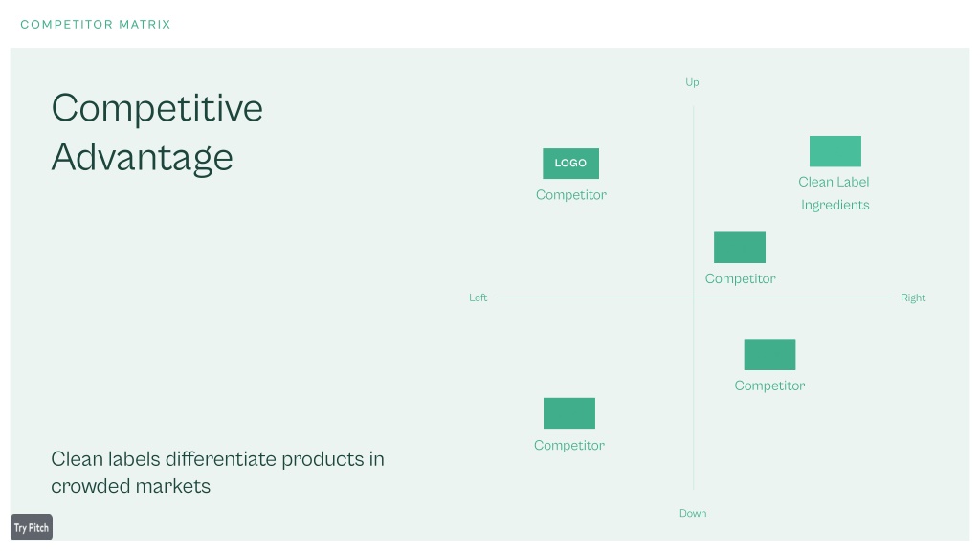Click the Competitor label under LOGO
Viewport: 980px width, 551px height.
[x=571, y=195]
